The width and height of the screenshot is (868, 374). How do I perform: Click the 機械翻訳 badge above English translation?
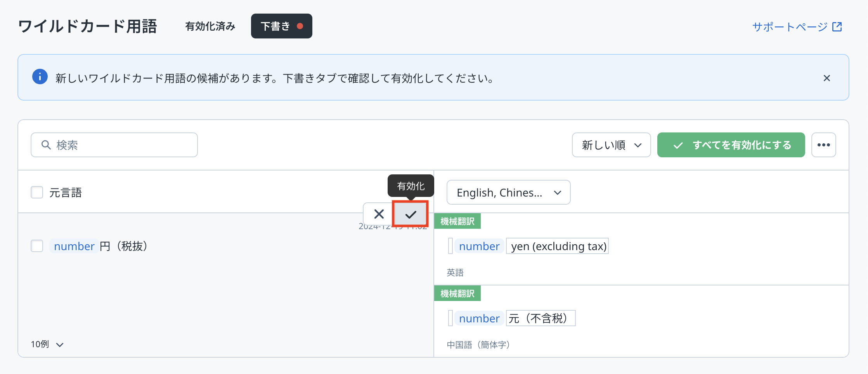(457, 221)
